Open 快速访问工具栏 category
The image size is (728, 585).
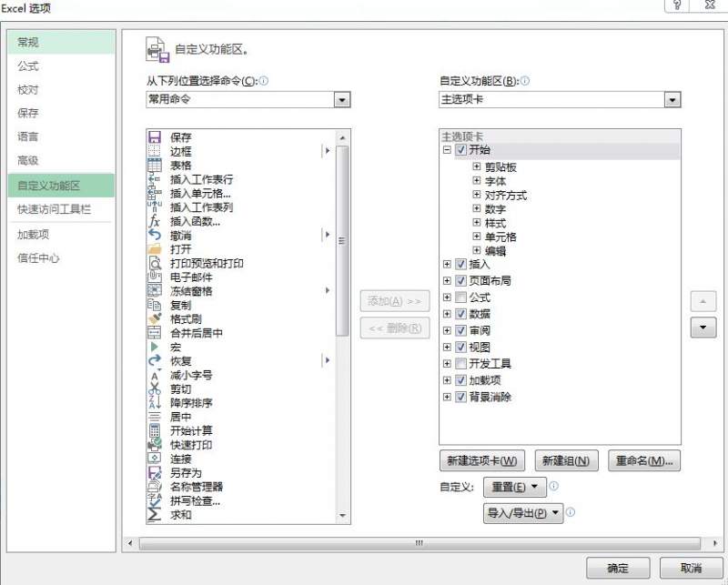(x=61, y=209)
